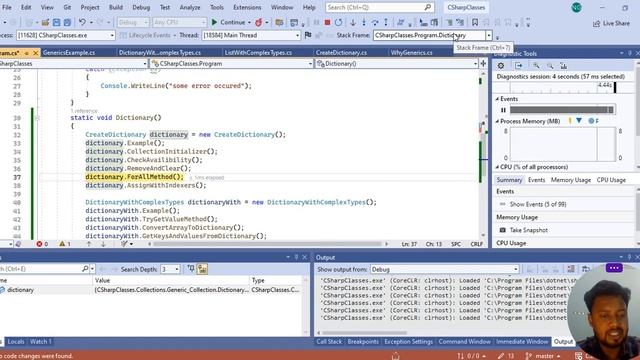Open the Search Depth dropdown
The height and width of the screenshot is (360, 640).
pos(170,269)
